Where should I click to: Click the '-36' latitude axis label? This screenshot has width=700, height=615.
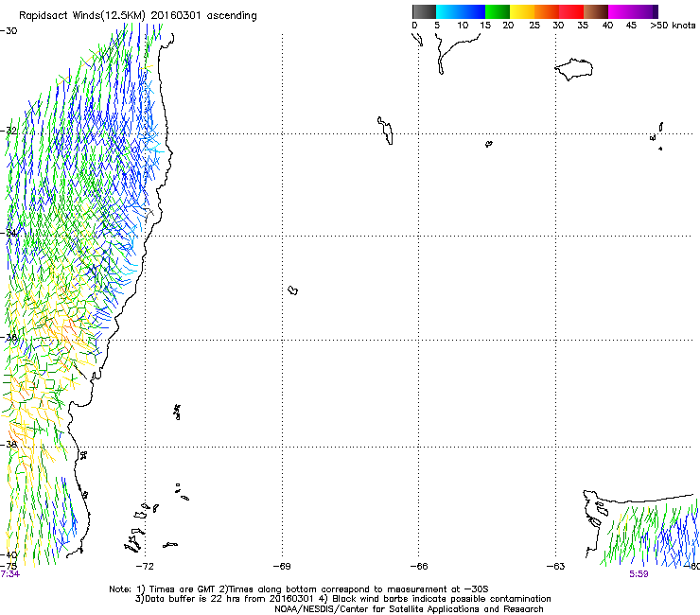[x=9, y=337]
